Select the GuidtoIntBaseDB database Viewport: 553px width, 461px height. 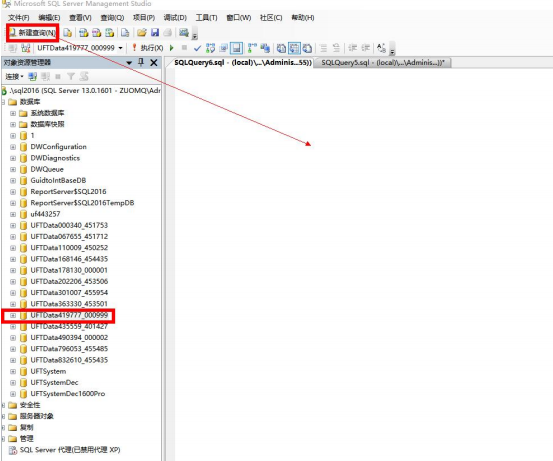[x=58, y=181]
